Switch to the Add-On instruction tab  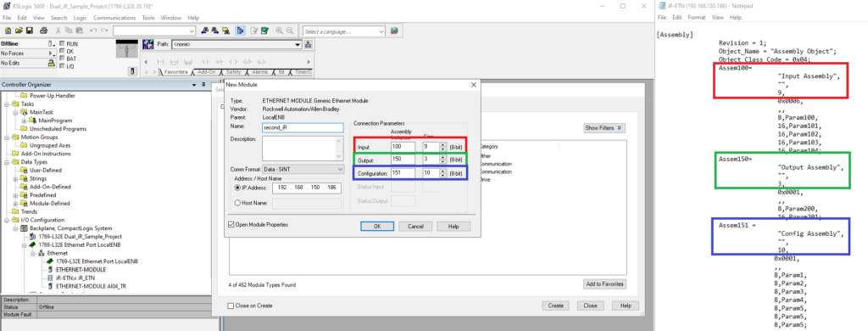(206, 72)
